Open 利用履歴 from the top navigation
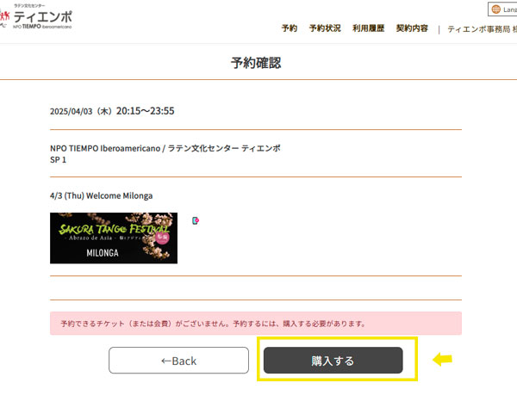 tap(368, 28)
